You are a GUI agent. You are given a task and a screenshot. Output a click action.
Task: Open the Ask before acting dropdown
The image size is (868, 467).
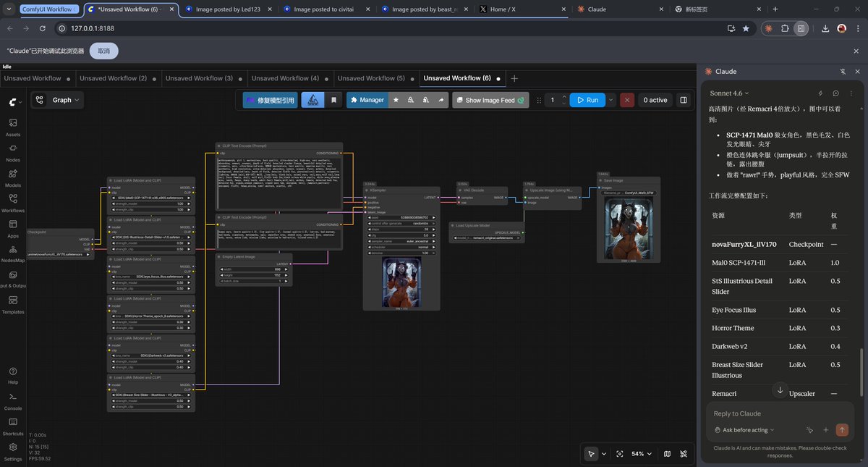744,430
